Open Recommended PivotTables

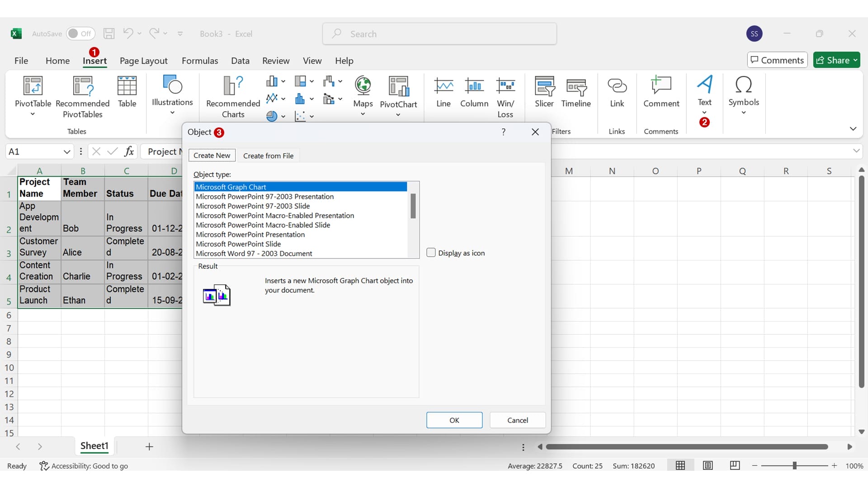coord(83,97)
